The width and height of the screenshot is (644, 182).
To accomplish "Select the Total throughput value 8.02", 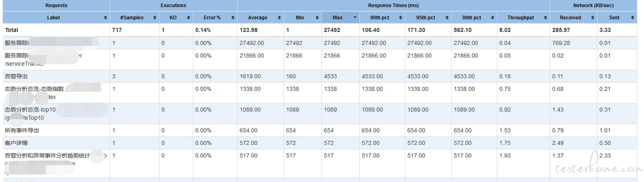I will click(x=505, y=30).
